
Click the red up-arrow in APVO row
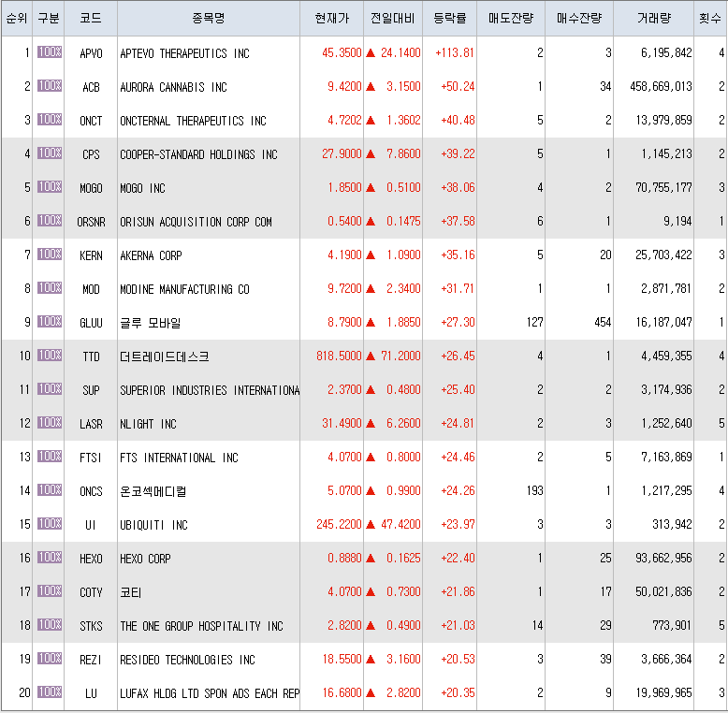tap(371, 53)
